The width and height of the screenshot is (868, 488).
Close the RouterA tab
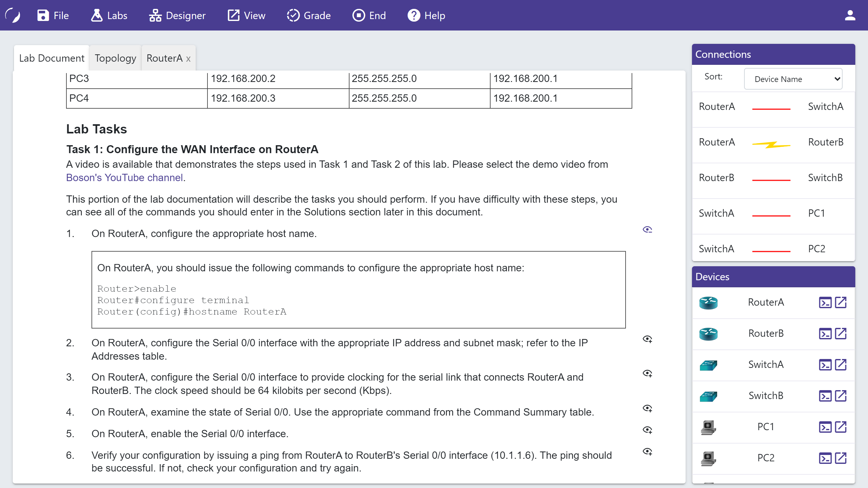[188, 59]
